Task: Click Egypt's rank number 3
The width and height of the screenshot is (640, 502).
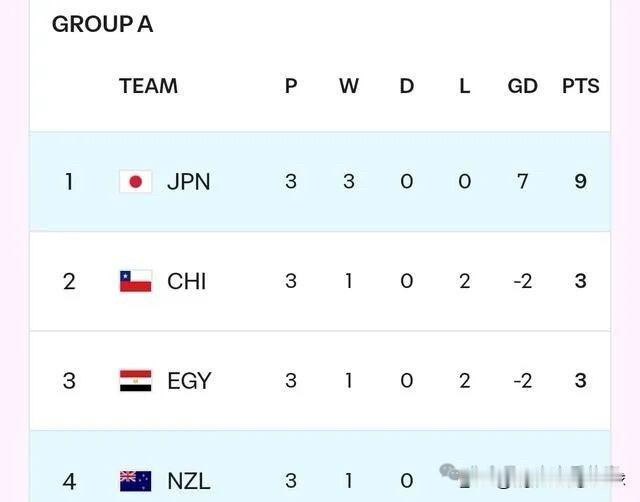Action: (69, 380)
